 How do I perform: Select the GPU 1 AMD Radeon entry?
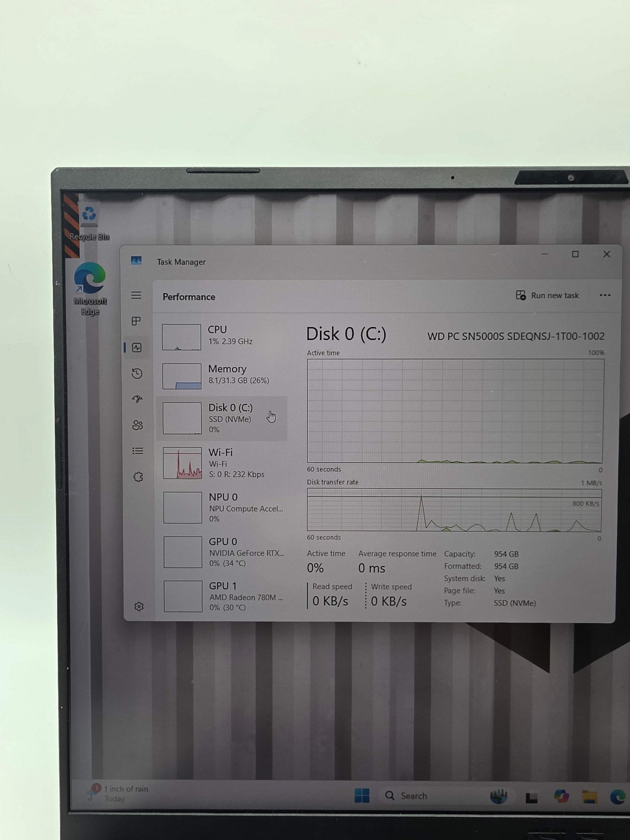pyautogui.click(x=224, y=596)
